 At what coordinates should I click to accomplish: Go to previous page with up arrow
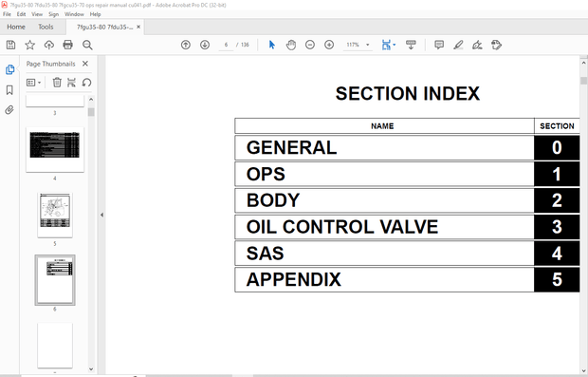[186, 45]
